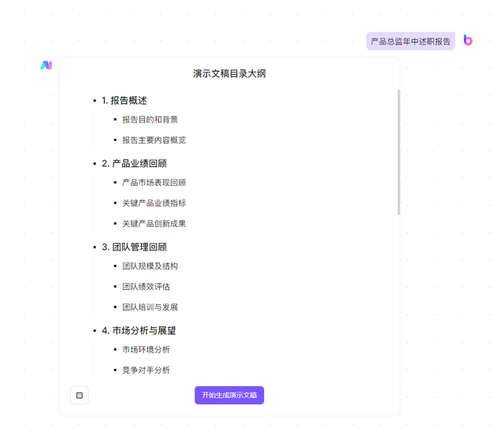Viewport: 504px width, 435px height.
Task: Select outline item 关键产品业绩指标
Action: pos(154,203)
